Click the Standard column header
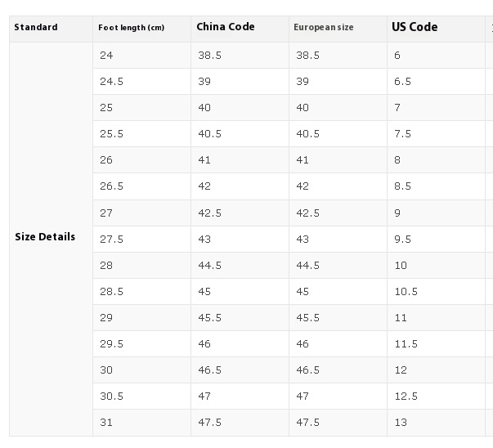Screen dimensions: 493x448 point(36,27)
